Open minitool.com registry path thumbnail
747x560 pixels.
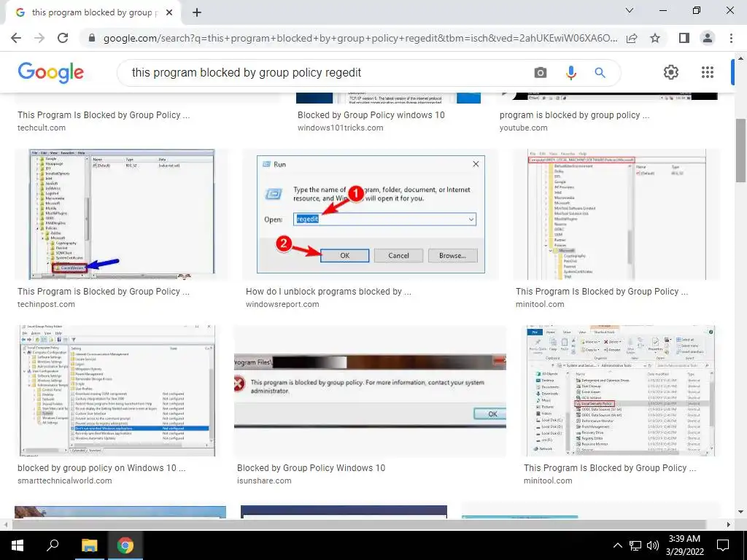tap(616, 214)
